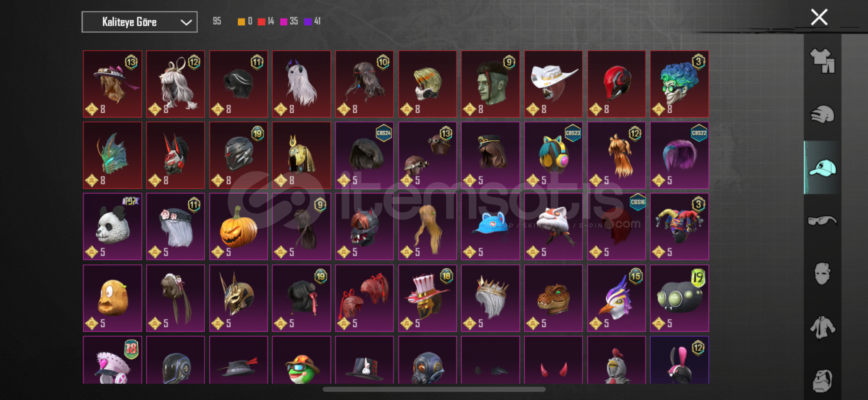The width and height of the screenshot is (868, 400).
Task: Open the glasses category icon
Action: point(822,221)
